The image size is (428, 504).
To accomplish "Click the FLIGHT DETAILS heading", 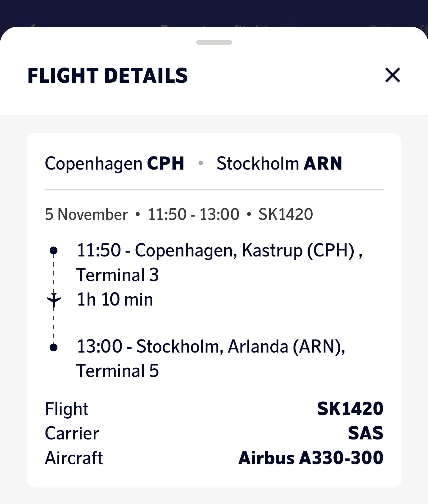I will (x=107, y=75).
